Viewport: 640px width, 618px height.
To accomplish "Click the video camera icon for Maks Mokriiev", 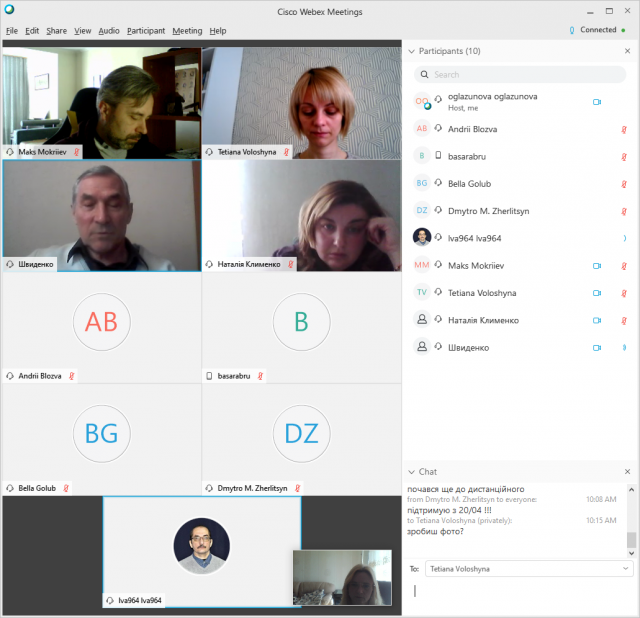I will click(x=597, y=266).
